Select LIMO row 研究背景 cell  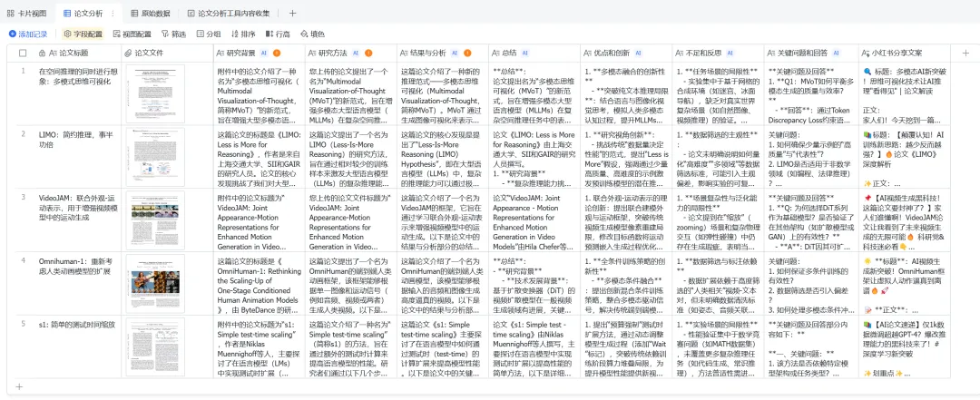click(x=258, y=157)
